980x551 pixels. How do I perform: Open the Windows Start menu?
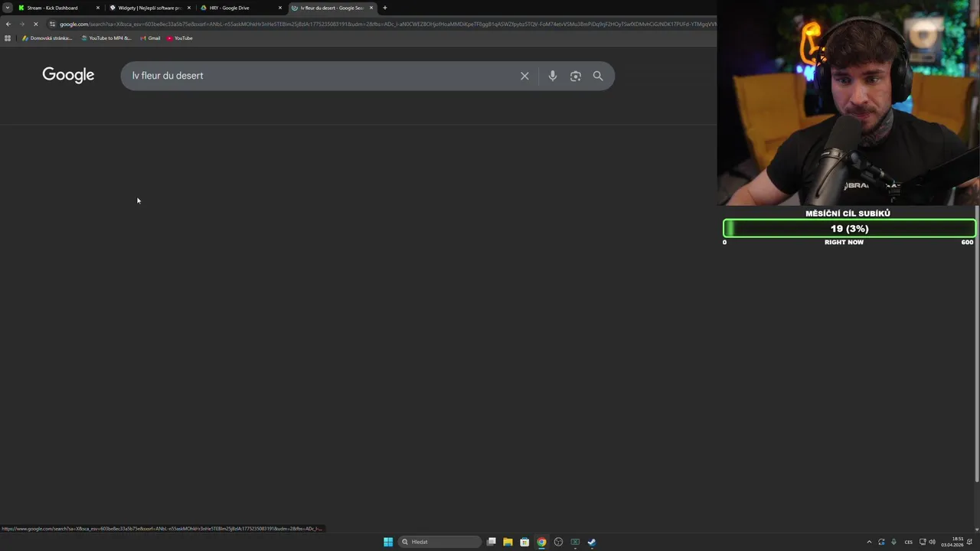click(388, 542)
